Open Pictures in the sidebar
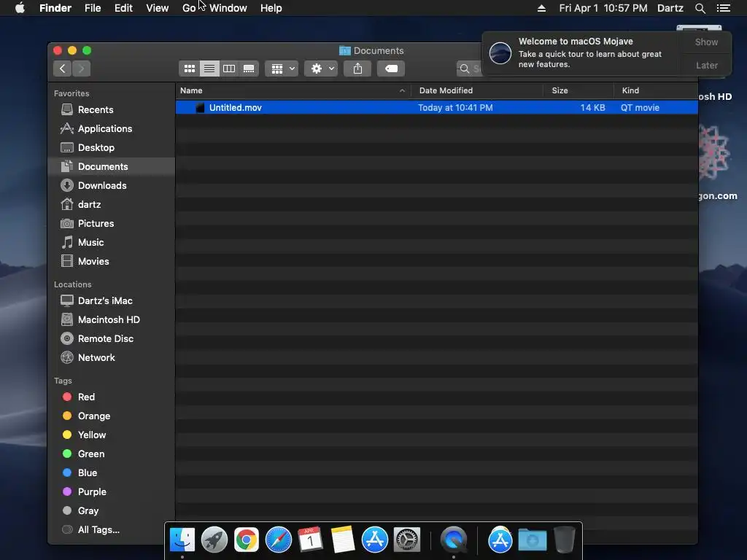 coord(112,223)
